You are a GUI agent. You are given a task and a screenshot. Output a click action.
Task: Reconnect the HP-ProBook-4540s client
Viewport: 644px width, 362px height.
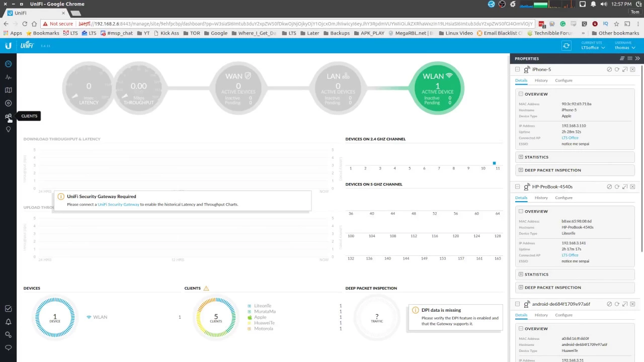pos(617,187)
